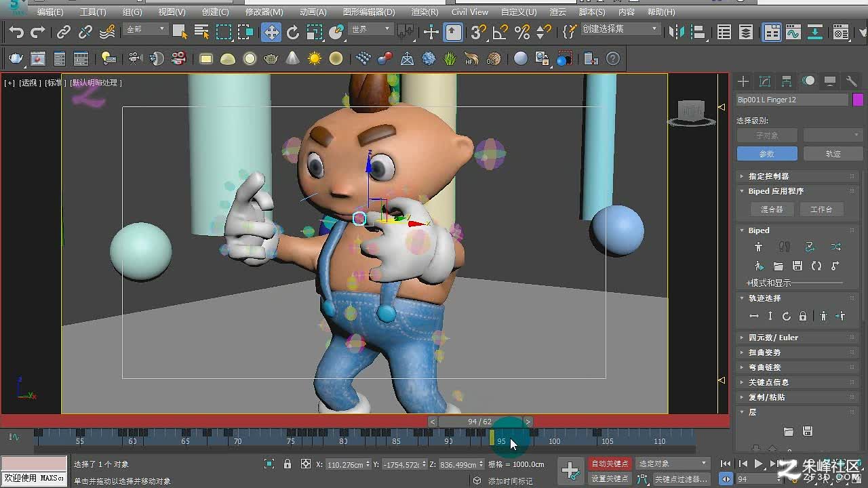Open the 动画(A) menu
Screen dimensions: 868x488
[x=313, y=12]
